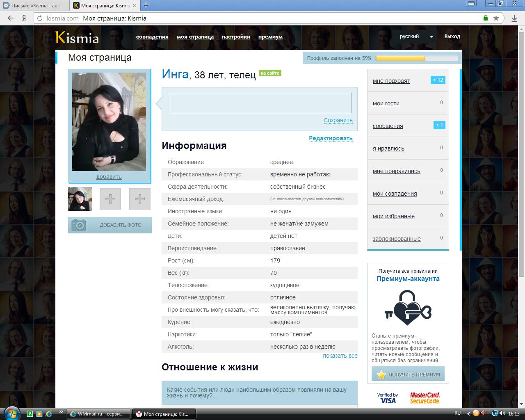
Task: Bookmark page with the star icon
Action: pyautogui.click(x=496, y=18)
